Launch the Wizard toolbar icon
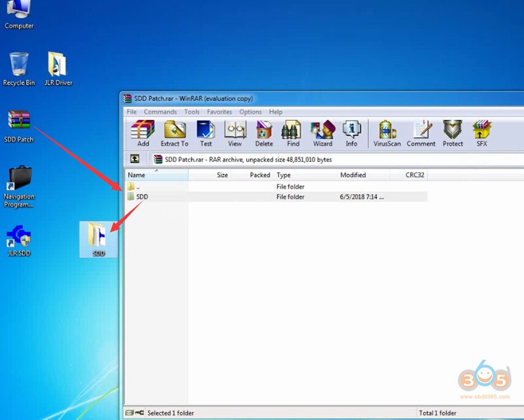Viewport: 524px width, 420px height. pos(322,133)
